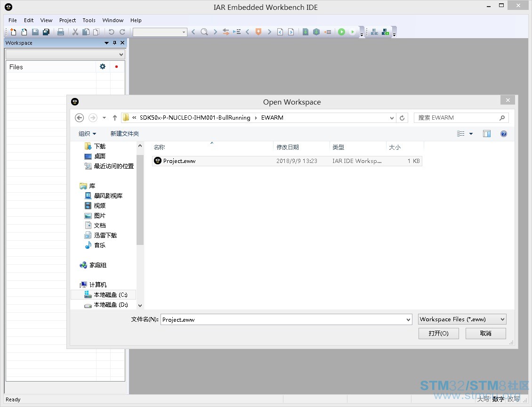532x407 pixels.
Task: Open the Window menu
Action: point(113,20)
